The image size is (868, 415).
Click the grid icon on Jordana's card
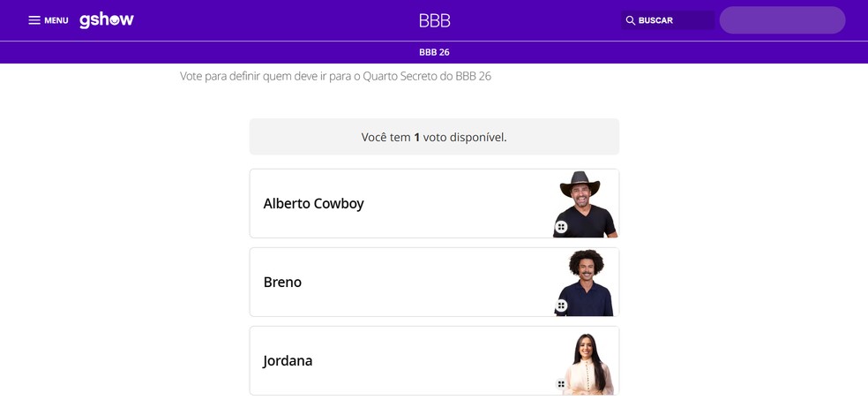point(561,384)
